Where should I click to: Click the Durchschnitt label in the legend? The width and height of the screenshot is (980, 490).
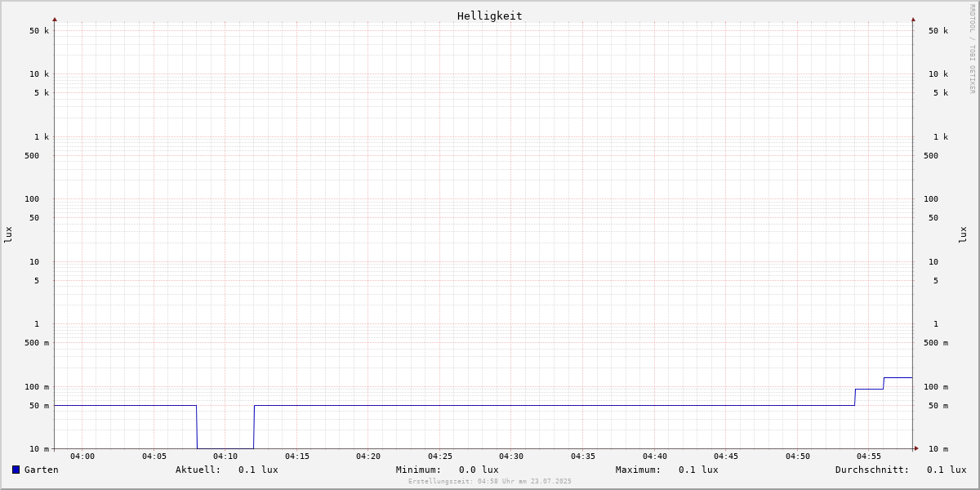(872, 470)
